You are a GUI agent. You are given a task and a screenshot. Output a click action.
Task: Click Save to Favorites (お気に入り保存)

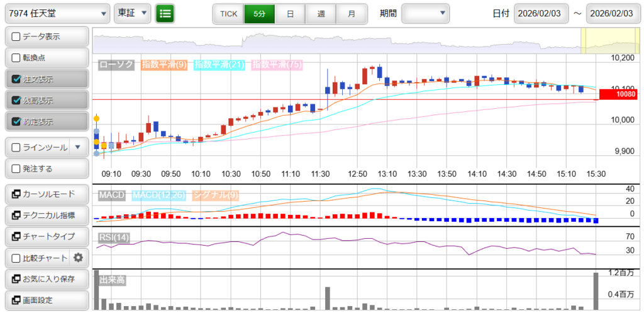coord(46,278)
